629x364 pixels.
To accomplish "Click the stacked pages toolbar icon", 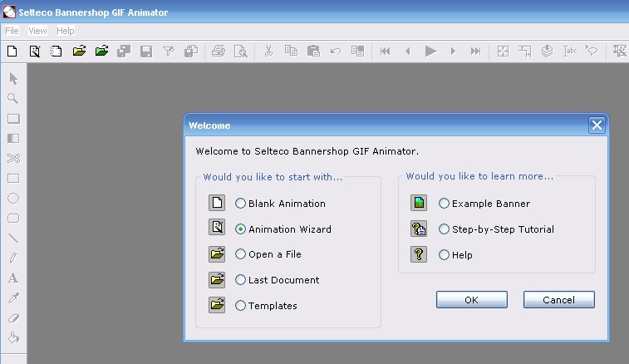I will (57, 52).
